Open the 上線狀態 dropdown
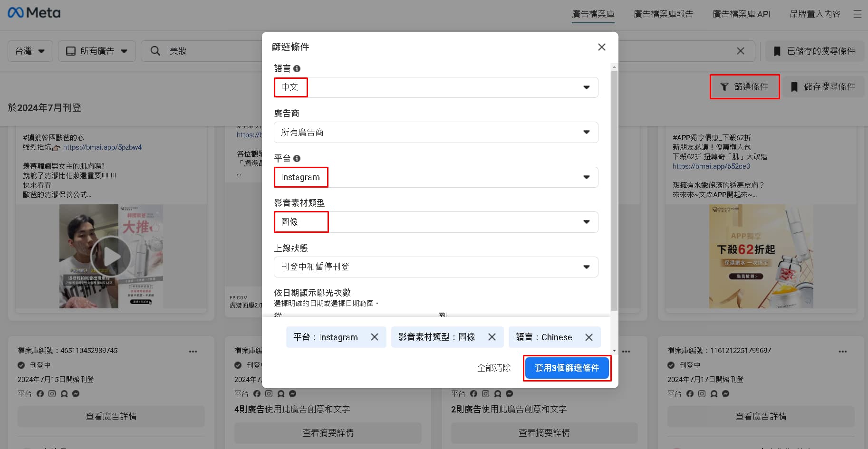 pyautogui.click(x=436, y=267)
